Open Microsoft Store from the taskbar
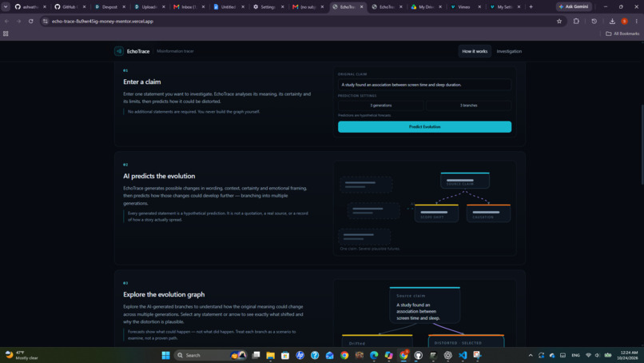 point(285,355)
